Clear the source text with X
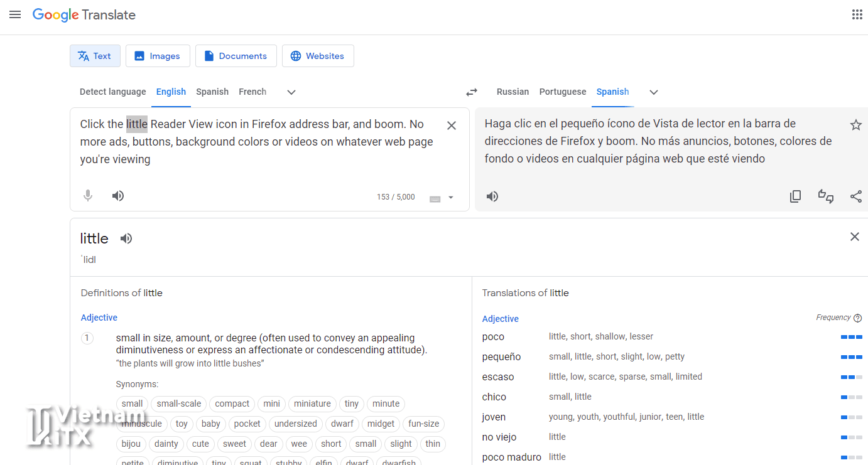 (x=451, y=126)
